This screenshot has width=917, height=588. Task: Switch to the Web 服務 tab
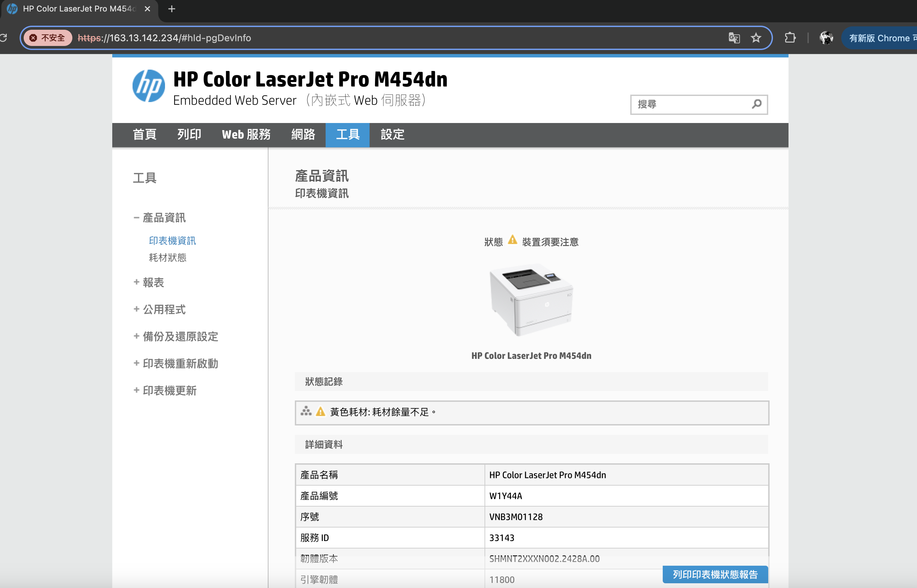pyautogui.click(x=246, y=135)
